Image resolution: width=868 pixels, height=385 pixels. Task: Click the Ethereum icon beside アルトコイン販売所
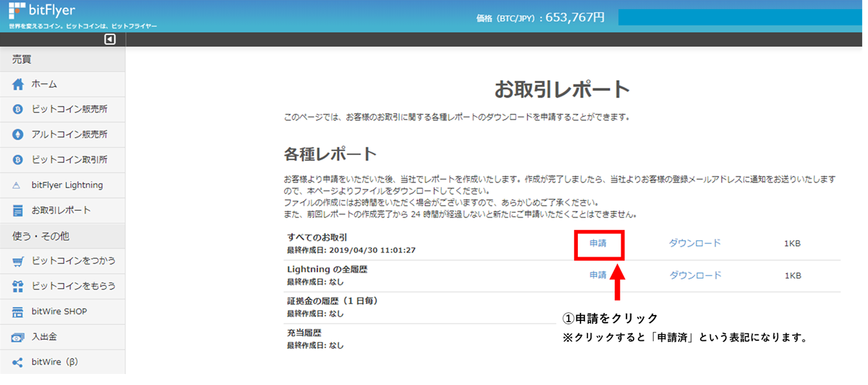[18, 135]
